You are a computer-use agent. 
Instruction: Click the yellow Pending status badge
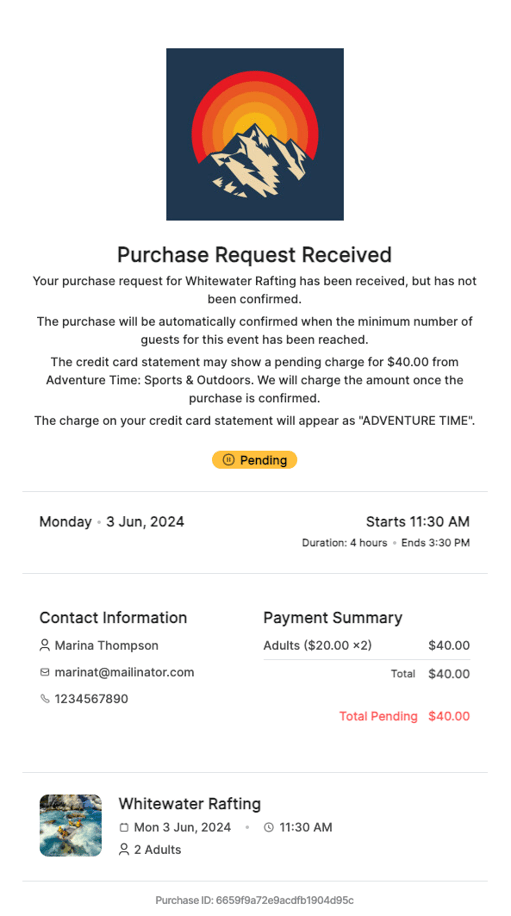(255, 460)
